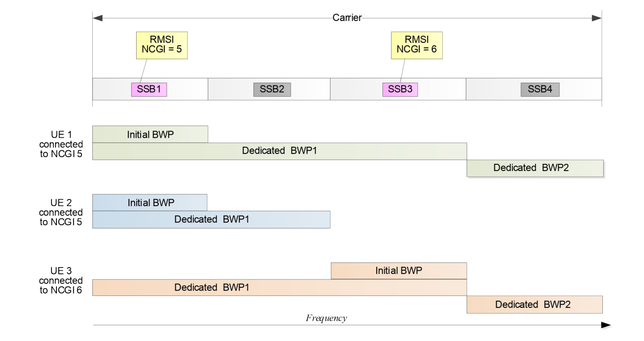Screen dimensions: 644x341
Task: Select the SSB4 block
Action: point(540,90)
